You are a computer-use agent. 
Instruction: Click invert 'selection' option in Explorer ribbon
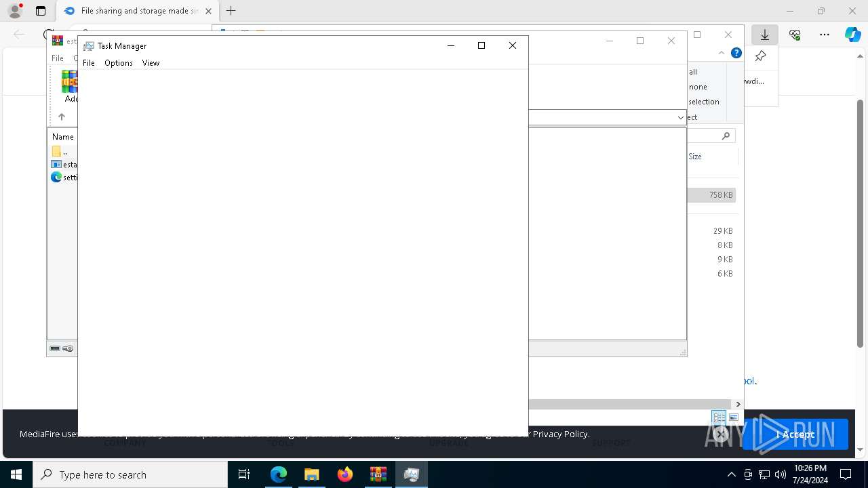coord(704,102)
